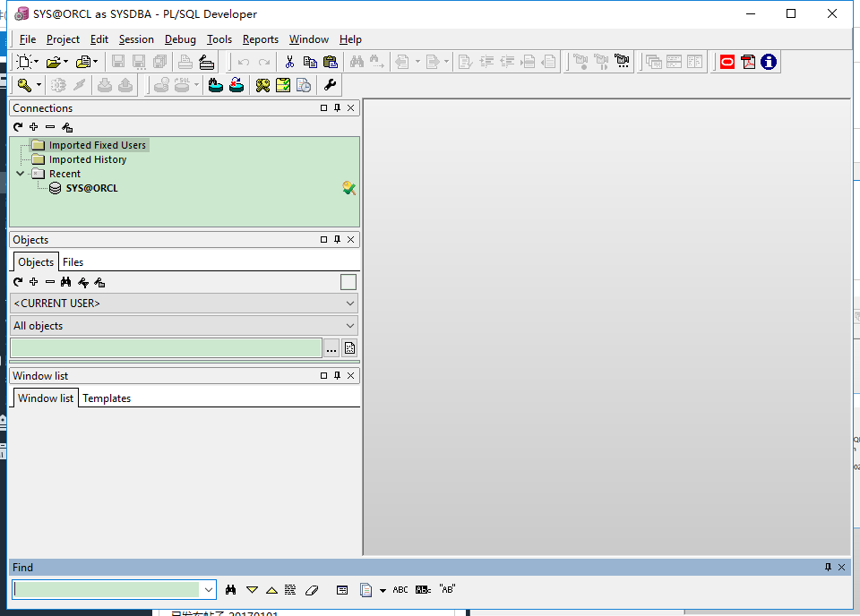Pin the Find panel
This screenshot has height=616, width=860.
tap(828, 568)
